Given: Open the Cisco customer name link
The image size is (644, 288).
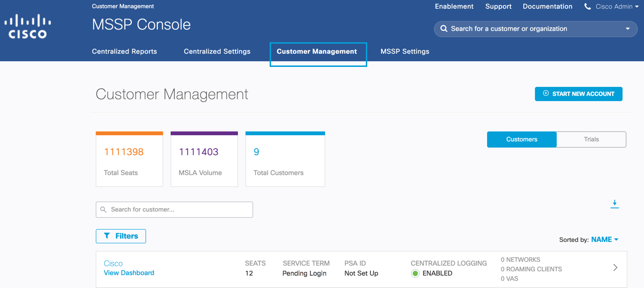Looking at the screenshot, I should [113, 263].
